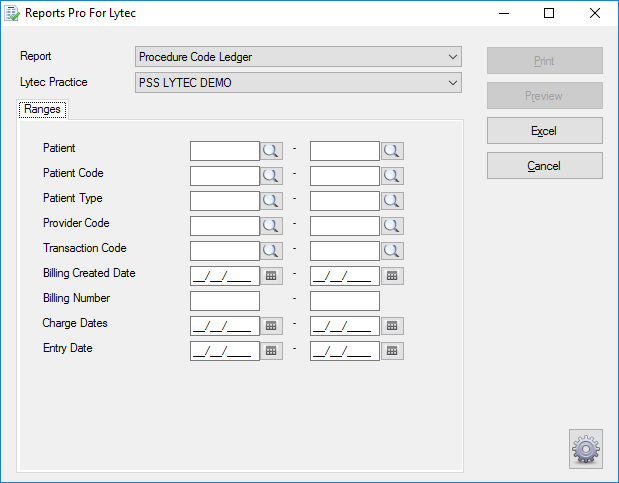Open Provider Code end lookup magnifier
This screenshot has width=619, height=483.
[x=392, y=226]
